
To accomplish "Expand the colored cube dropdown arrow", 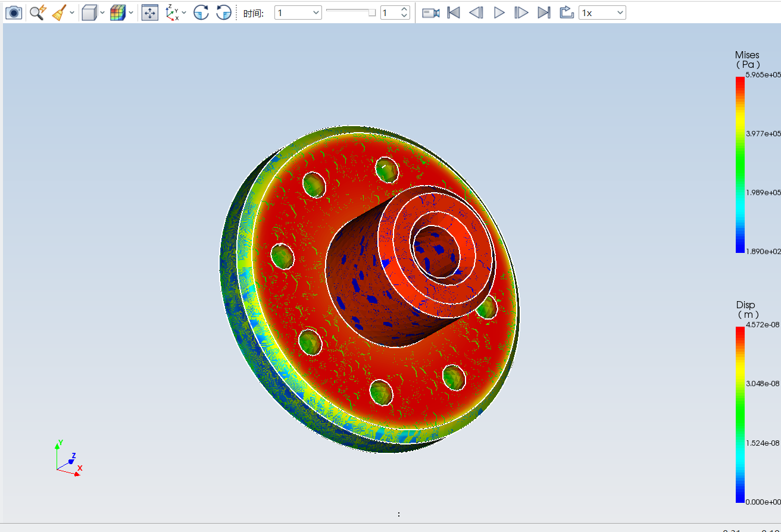I will tap(131, 12).
